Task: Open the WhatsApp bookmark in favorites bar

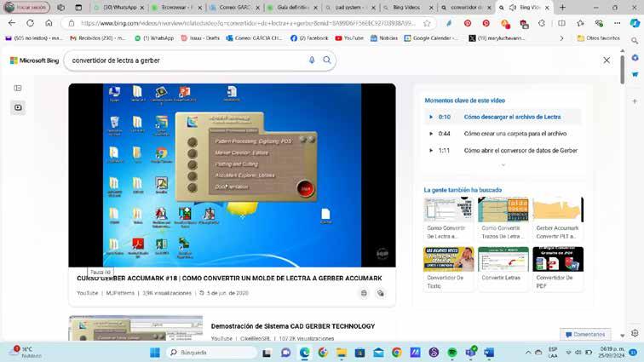Action: click(154, 38)
